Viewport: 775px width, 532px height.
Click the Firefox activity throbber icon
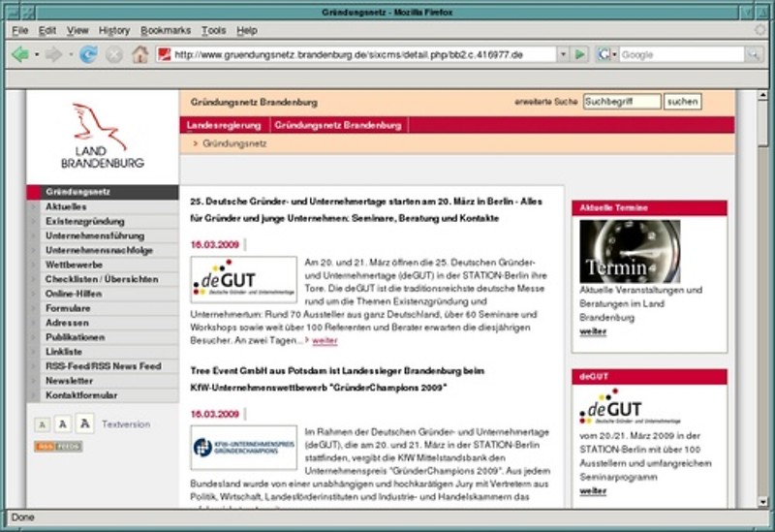760,30
